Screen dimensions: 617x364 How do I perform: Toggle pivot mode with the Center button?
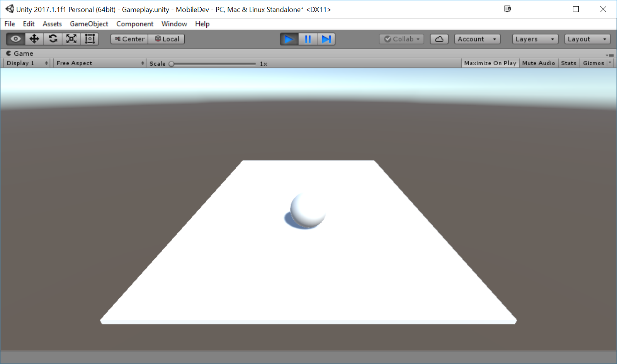coord(129,39)
